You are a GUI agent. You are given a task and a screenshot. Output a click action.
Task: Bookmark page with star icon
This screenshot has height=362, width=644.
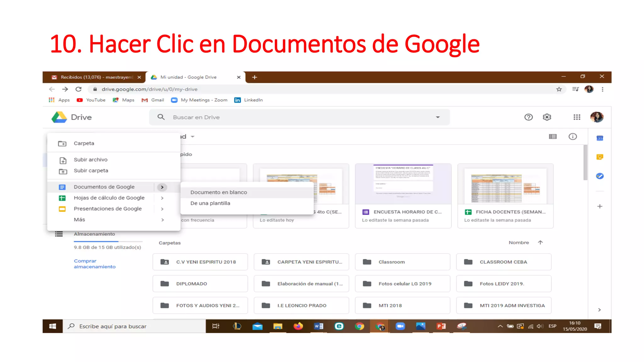(559, 89)
